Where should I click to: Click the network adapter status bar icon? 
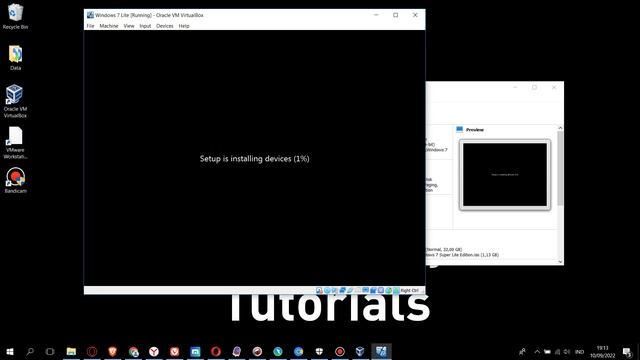[x=342, y=290]
